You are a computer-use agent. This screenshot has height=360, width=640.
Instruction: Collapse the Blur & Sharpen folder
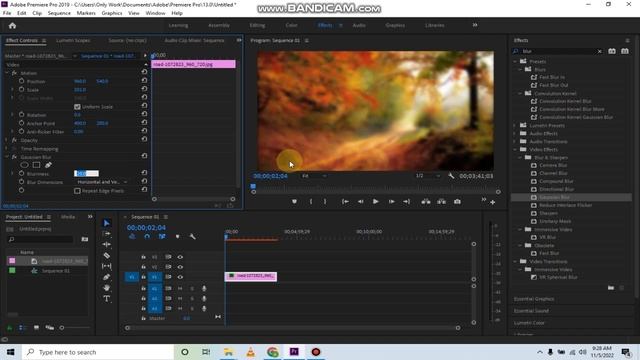tap(520, 157)
